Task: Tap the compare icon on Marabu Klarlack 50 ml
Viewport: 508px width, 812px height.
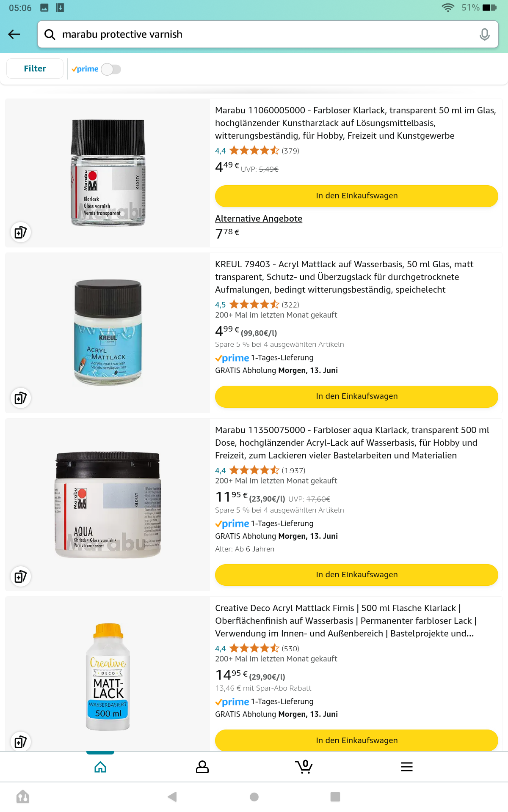Action: (x=20, y=232)
